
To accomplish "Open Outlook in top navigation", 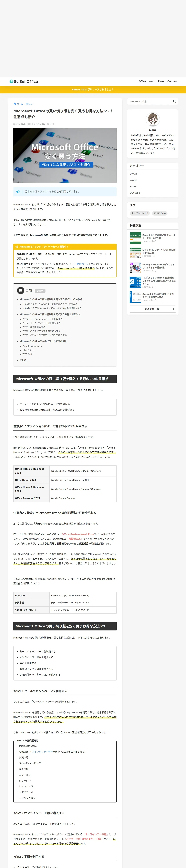I will (172, 82).
